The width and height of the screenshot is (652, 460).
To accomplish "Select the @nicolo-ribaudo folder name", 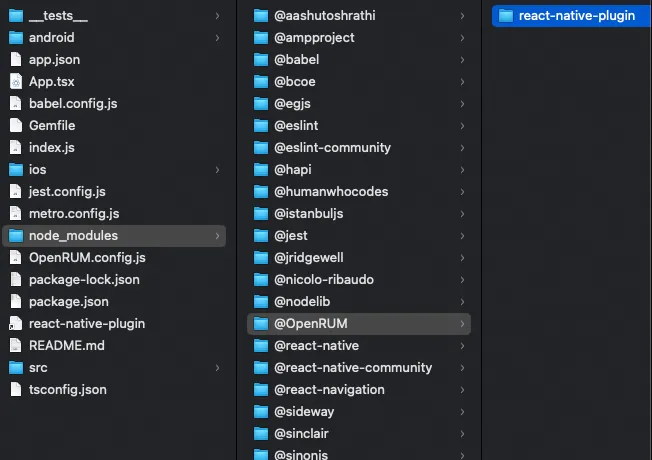I will 324,280.
